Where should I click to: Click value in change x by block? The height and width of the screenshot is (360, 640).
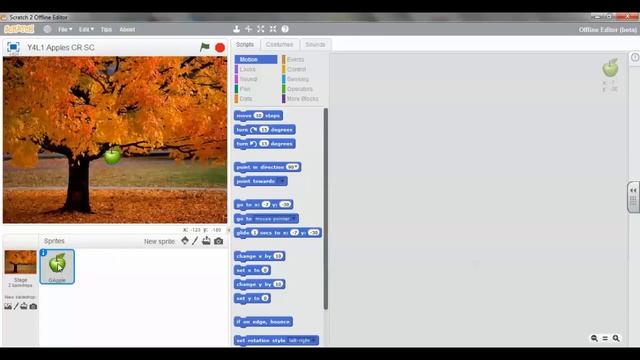[278, 256]
